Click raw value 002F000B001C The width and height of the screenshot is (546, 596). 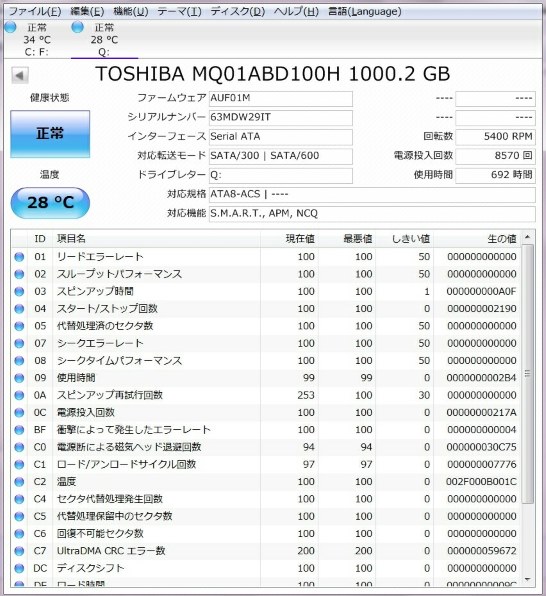481,482
